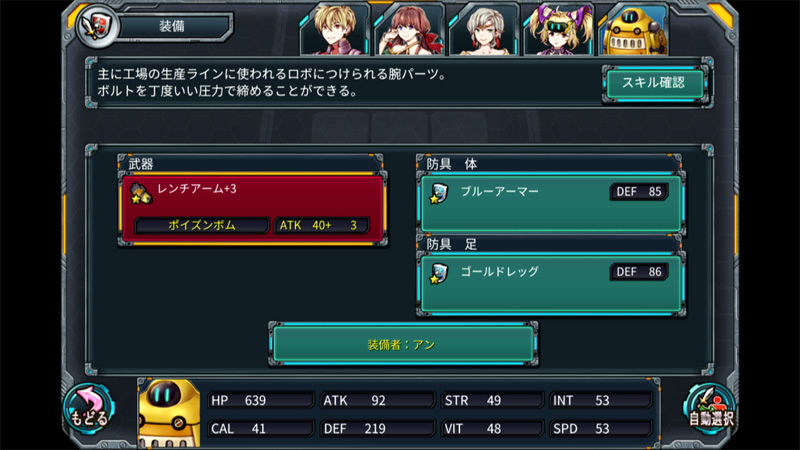Select the blonde male character portrait
800x450 pixels.
pyautogui.click(x=335, y=29)
